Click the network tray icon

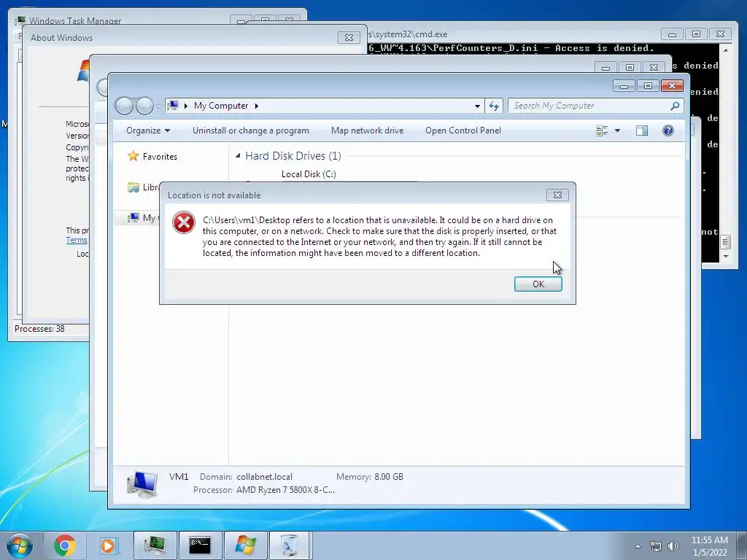click(656, 546)
